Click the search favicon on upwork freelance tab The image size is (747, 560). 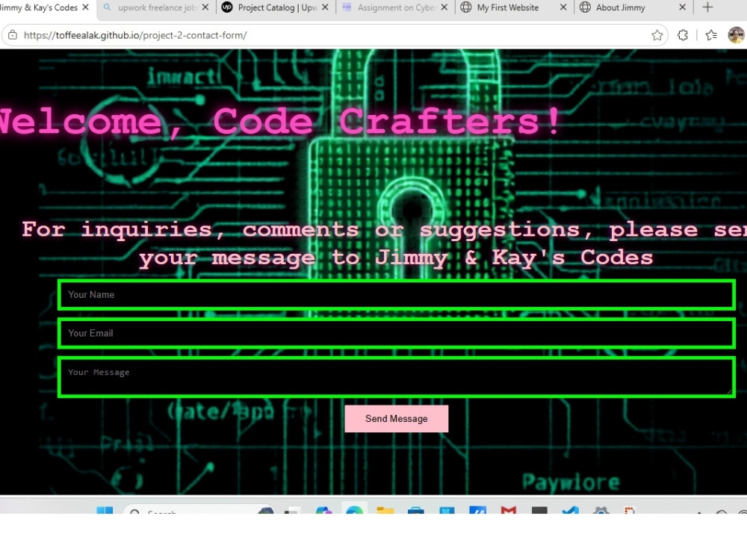point(107,7)
